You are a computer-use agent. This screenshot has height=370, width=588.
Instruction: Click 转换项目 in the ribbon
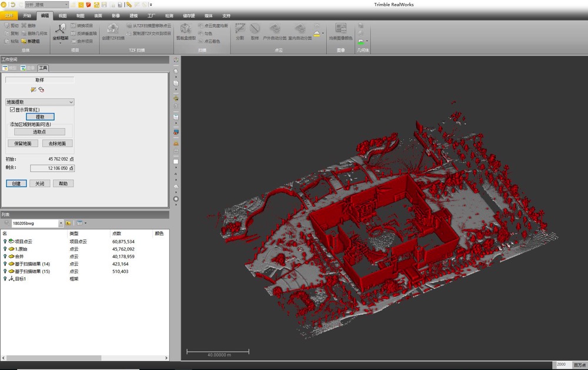[82, 25]
